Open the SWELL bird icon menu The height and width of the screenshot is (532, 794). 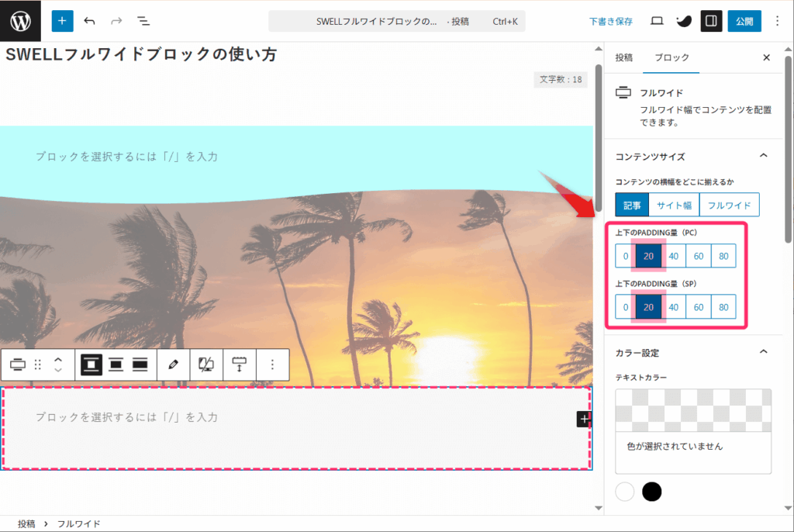point(684,21)
